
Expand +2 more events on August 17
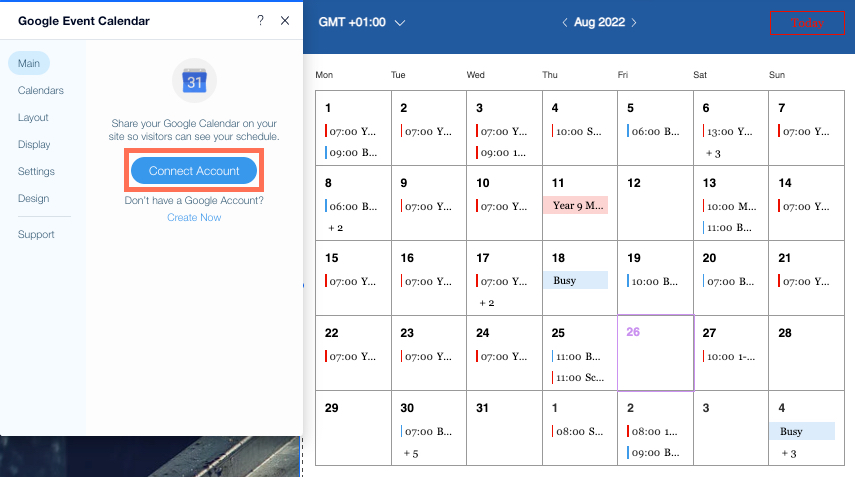pyautogui.click(x=486, y=303)
